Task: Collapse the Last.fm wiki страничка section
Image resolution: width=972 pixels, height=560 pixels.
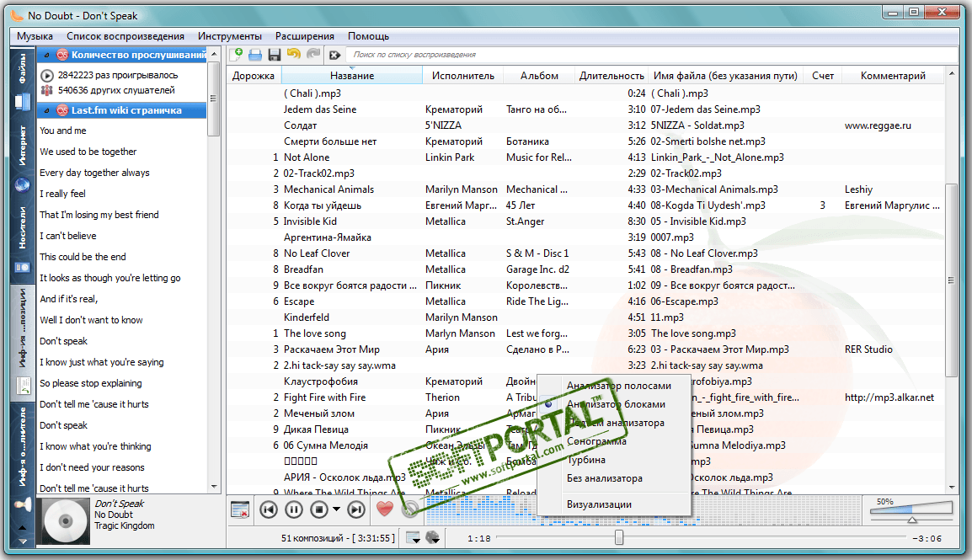Action: [46, 110]
